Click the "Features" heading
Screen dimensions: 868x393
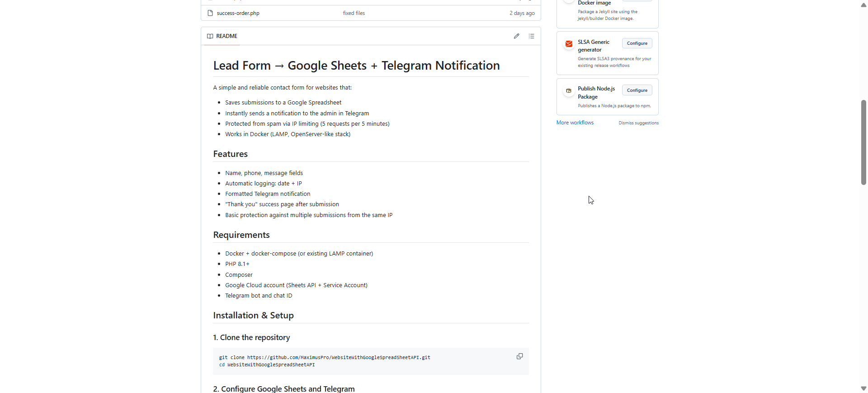point(230,154)
